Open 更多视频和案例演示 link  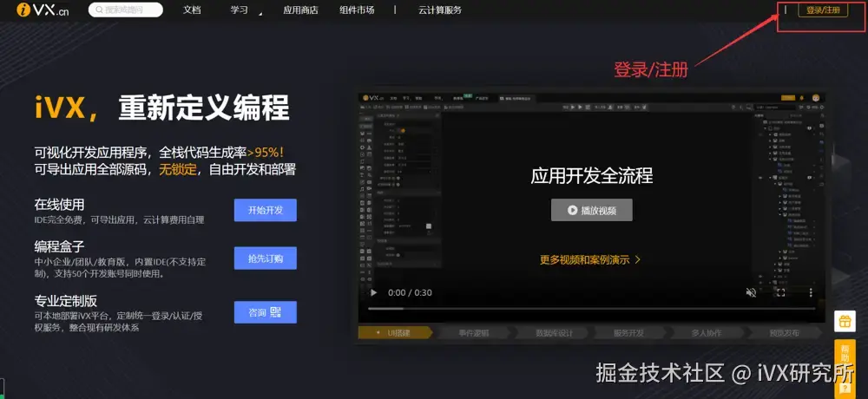click(590, 259)
